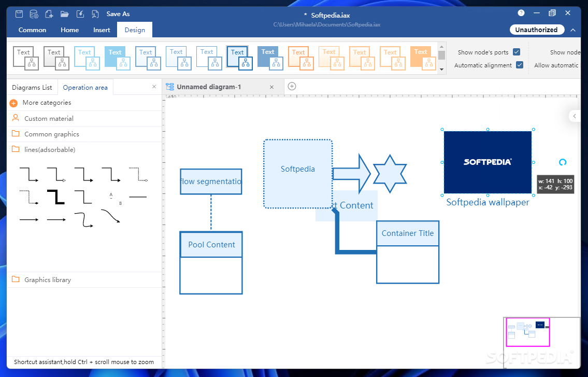Screen dimensions: 588x377
Task: Click the Save As button
Action: (118, 14)
